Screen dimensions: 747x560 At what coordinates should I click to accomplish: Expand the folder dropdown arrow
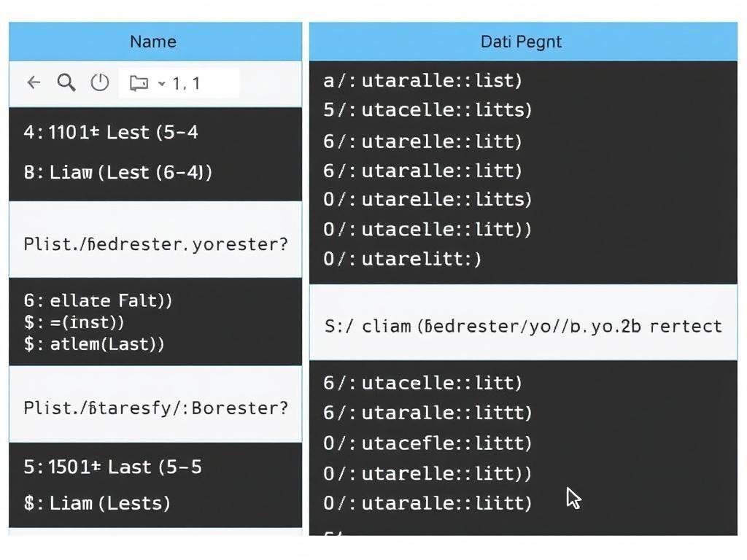[x=161, y=83]
